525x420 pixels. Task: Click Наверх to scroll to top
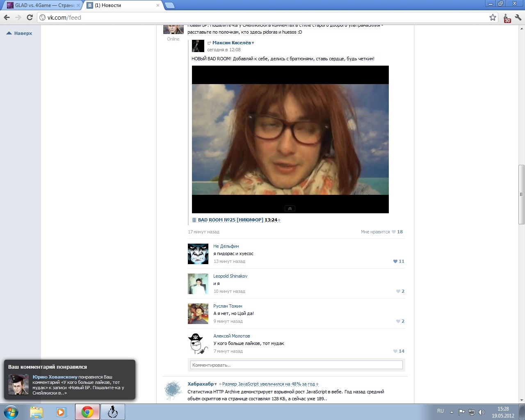(x=20, y=33)
